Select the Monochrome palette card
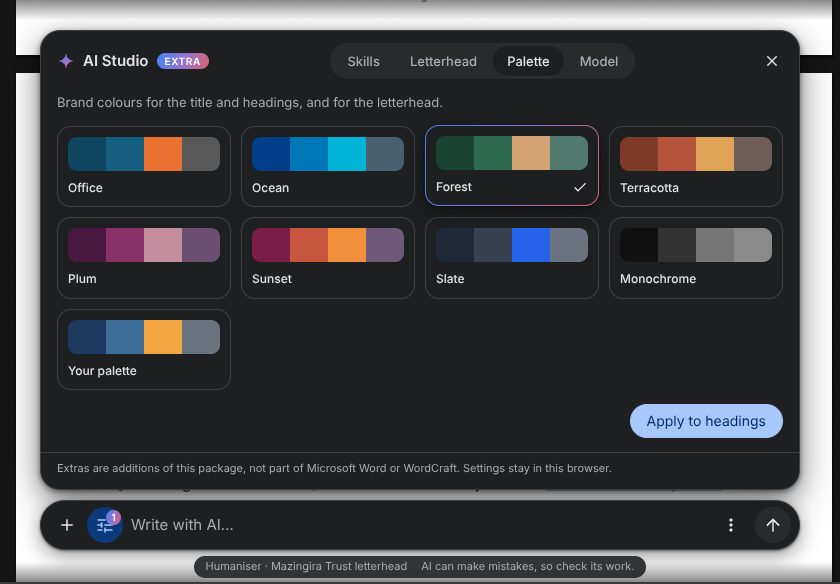 coord(695,258)
